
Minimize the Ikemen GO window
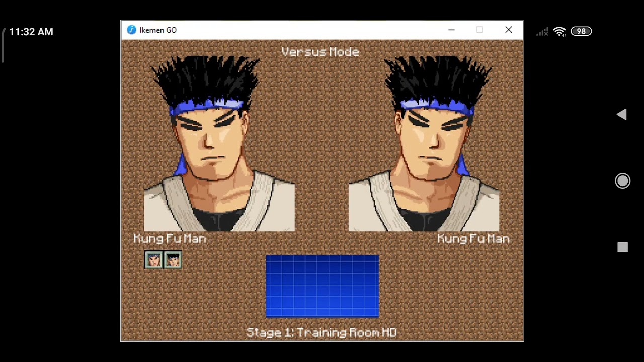tap(451, 30)
